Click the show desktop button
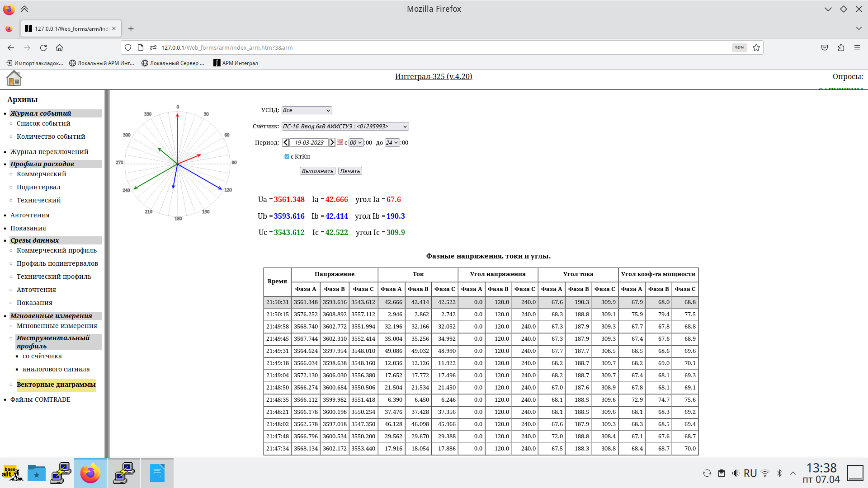The width and height of the screenshot is (868, 488). 855,473
